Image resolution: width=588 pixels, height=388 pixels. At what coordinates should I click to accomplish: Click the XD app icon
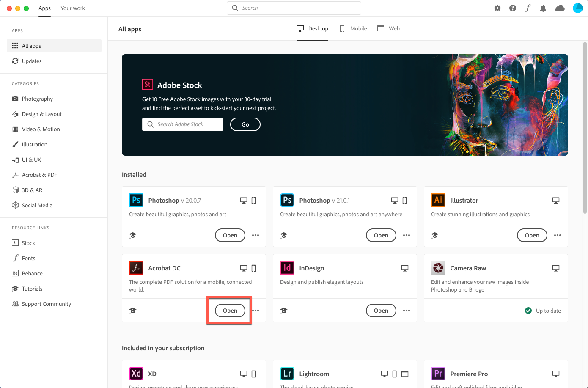pos(136,374)
